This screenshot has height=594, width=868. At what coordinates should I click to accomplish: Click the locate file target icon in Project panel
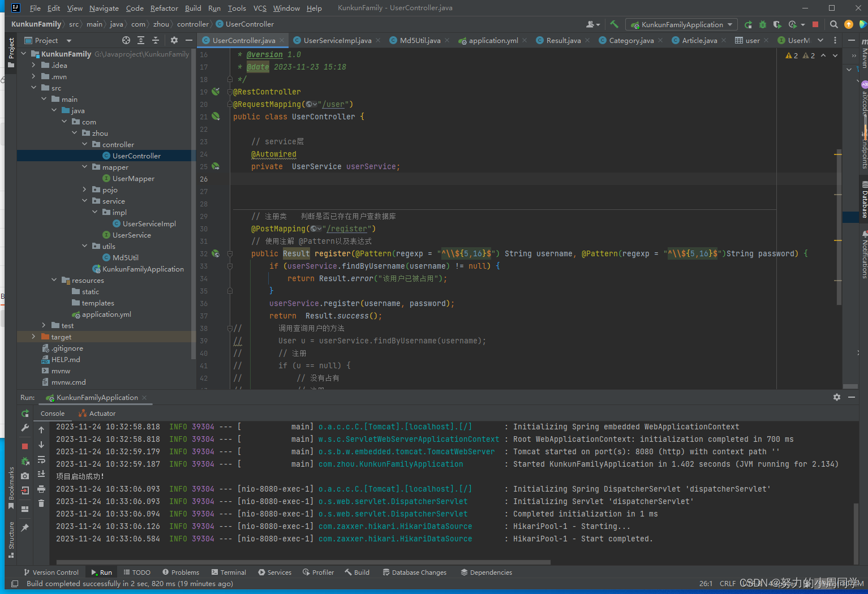point(126,40)
